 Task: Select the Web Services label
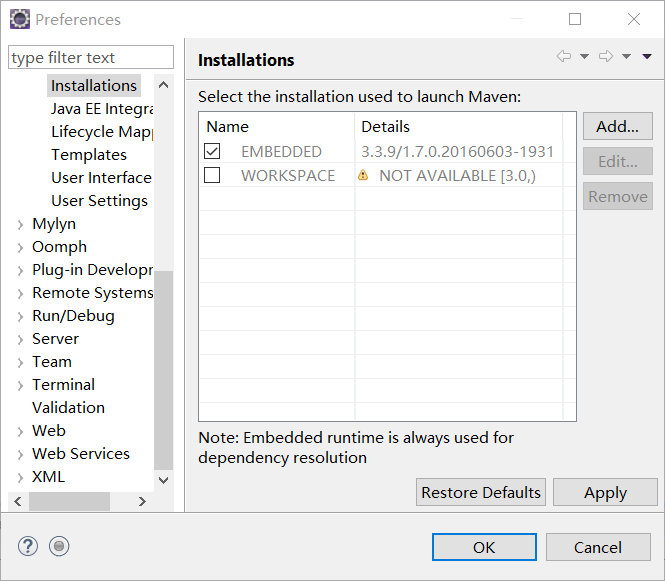[81, 454]
